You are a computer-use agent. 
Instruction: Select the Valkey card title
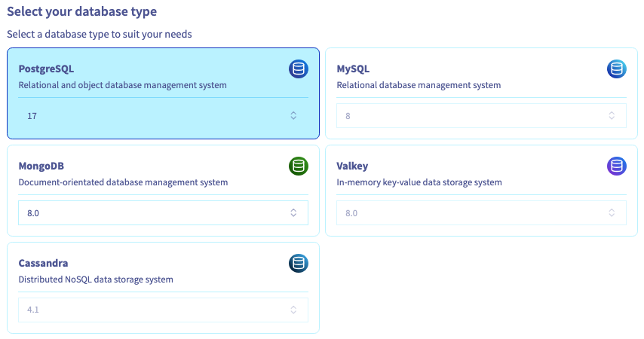(x=352, y=166)
